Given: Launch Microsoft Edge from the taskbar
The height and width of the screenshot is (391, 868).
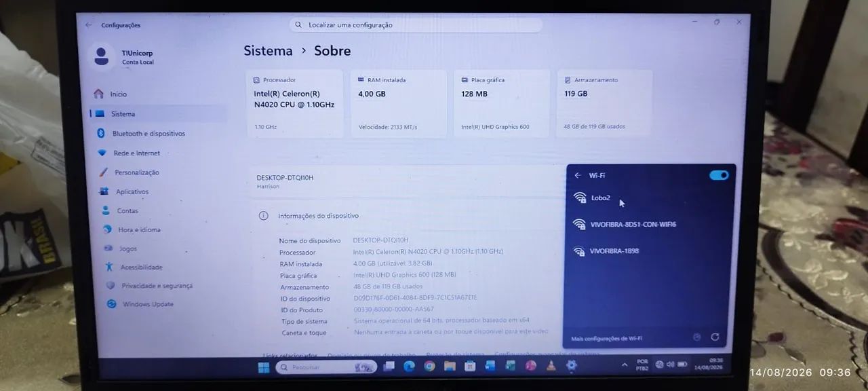Looking at the screenshot, I should (x=409, y=367).
